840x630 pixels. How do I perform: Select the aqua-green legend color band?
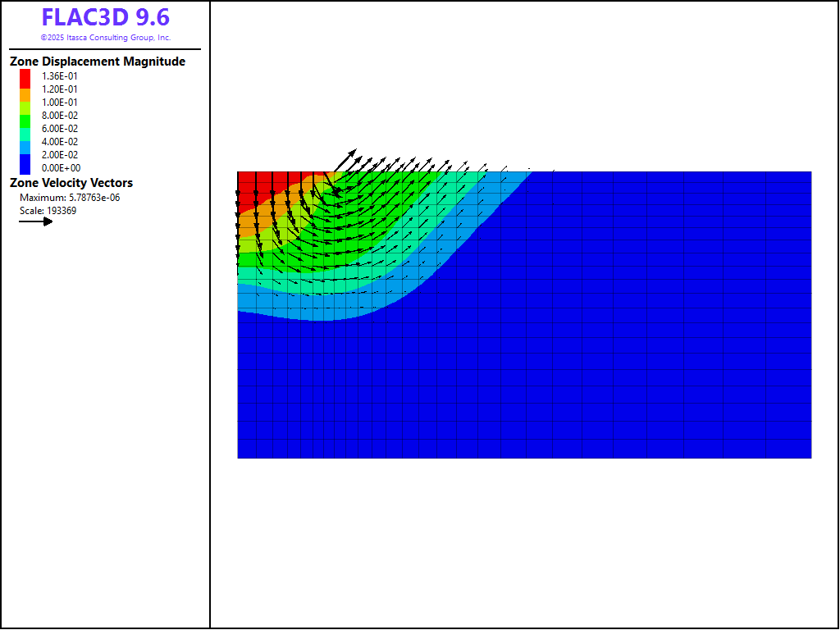click(25, 134)
